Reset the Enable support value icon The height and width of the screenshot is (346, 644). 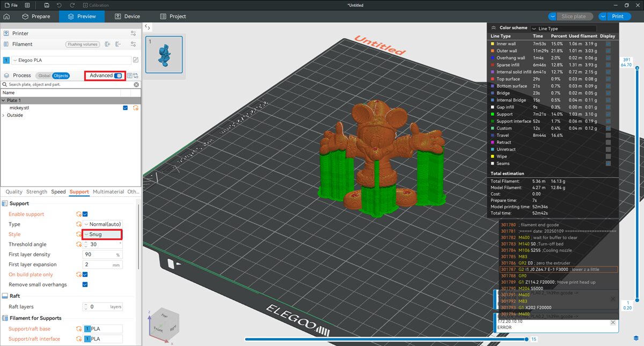79,214
